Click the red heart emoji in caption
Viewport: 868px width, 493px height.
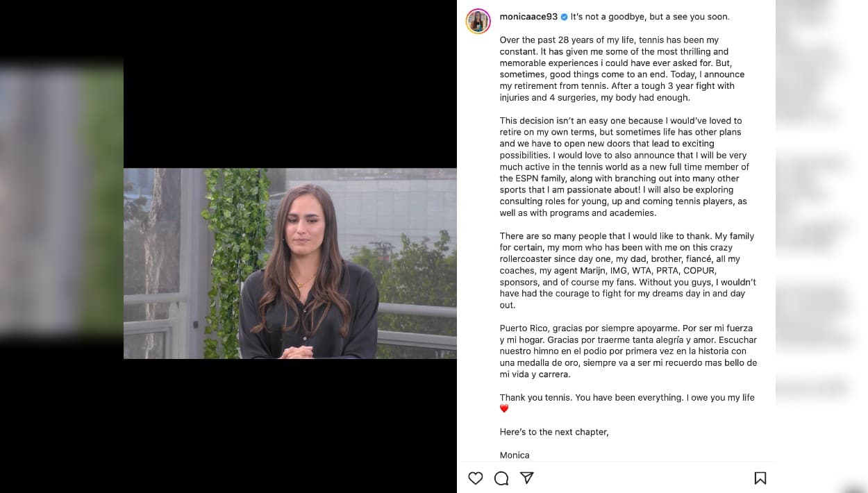[x=504, y=409]
